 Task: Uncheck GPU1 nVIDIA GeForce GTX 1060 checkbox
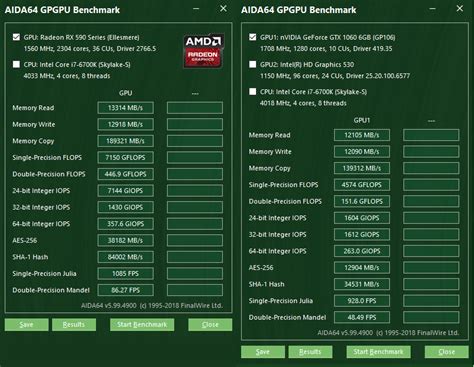click(253, 37)
